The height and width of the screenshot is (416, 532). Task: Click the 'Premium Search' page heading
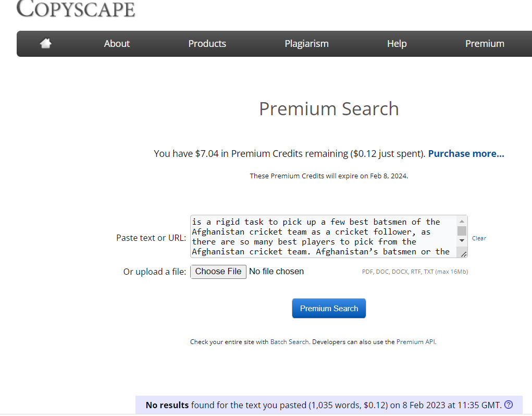[329, 109]
